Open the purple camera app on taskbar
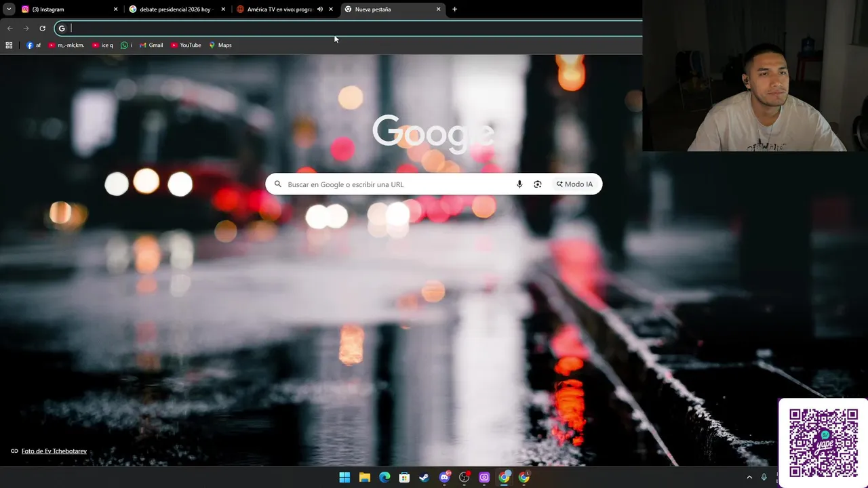The width and height of the screenshot is (868, 488). [484, 477]
